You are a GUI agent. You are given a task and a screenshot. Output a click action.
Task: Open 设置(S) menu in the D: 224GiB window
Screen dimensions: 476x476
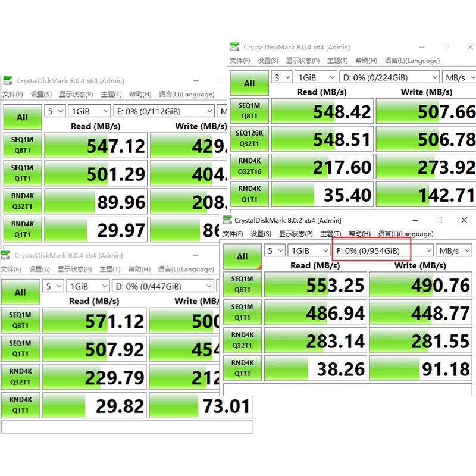268,61
